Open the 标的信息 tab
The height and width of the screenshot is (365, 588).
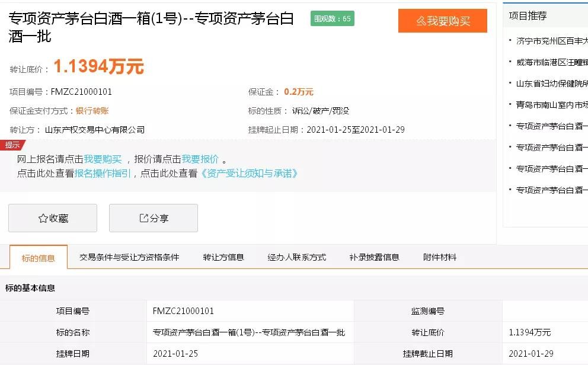[39, 258]
